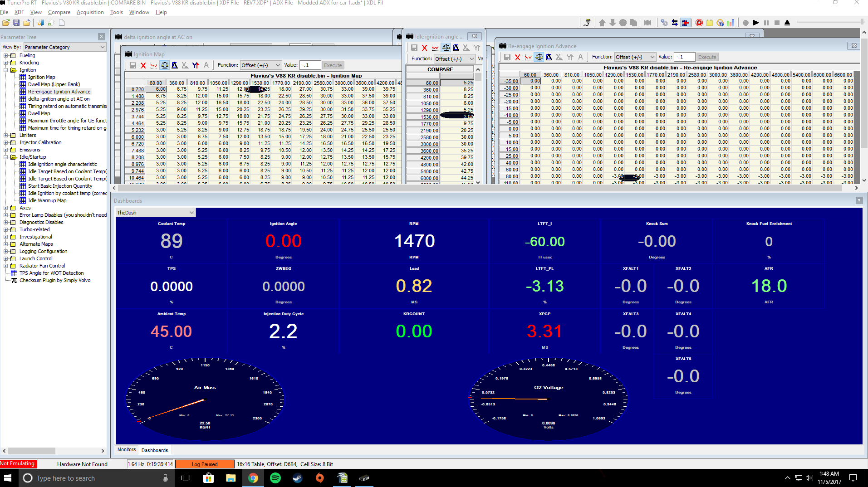
Task: Switch to the Dashboards tab
Action: 155,450
